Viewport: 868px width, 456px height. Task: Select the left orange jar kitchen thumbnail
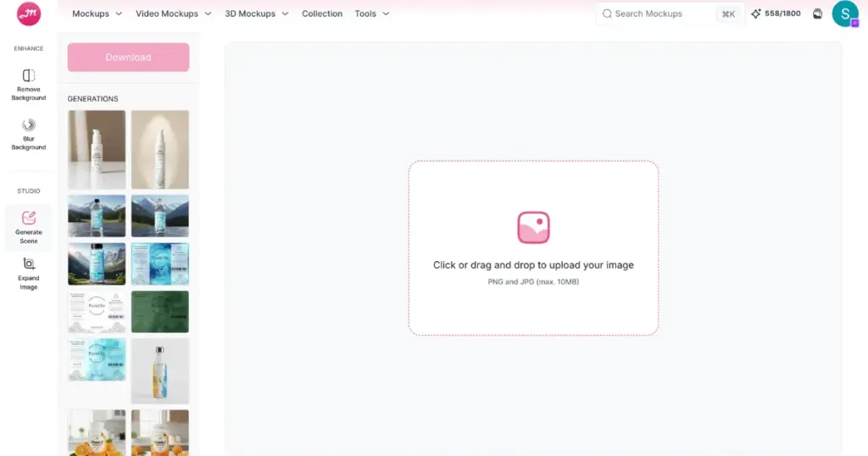(97, 433)
